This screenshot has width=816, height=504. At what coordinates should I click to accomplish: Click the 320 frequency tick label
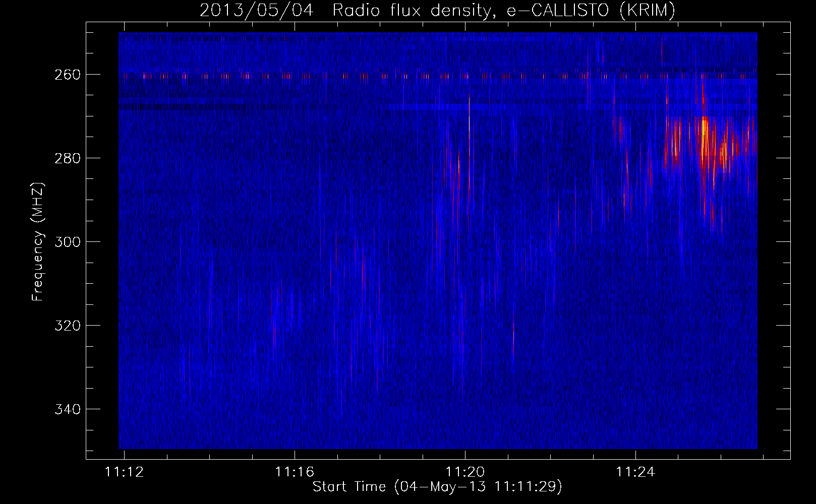coord(67,326)
